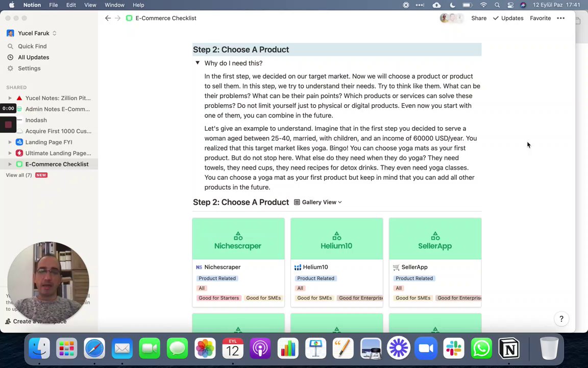Open the help question mark button
The width and height of the screenshot is (588, 368).
pos(561,319)
